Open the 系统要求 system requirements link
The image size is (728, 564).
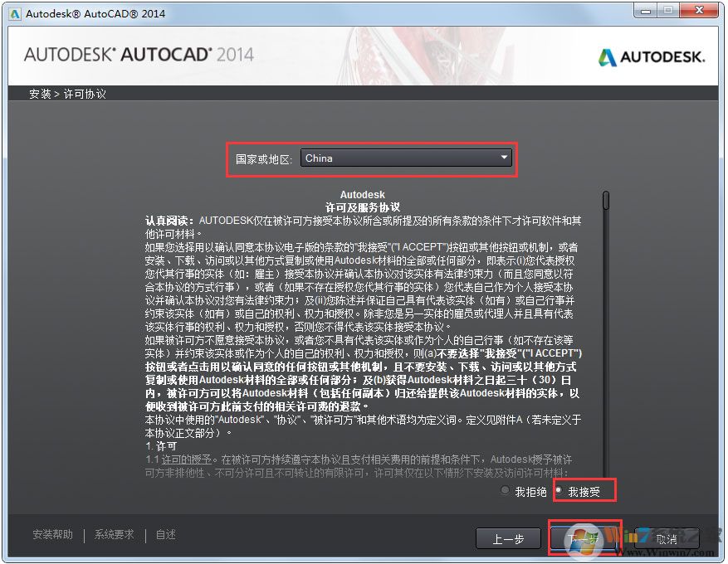coord(114,535)
